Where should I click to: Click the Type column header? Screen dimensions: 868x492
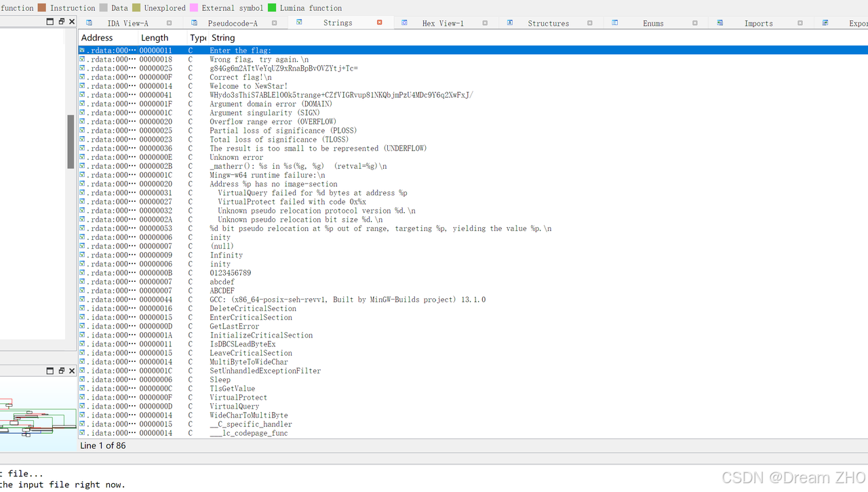click(x=197, y=38)
